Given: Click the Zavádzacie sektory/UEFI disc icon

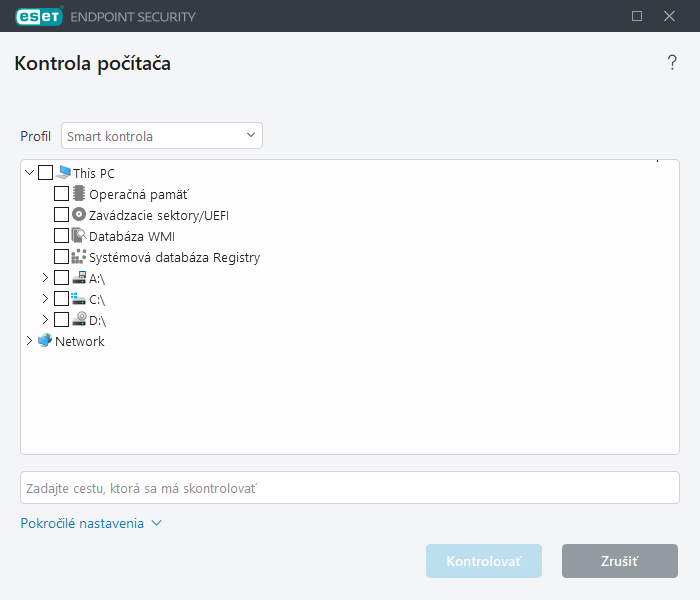Looking at the screenshot, I should coord(79,215).
